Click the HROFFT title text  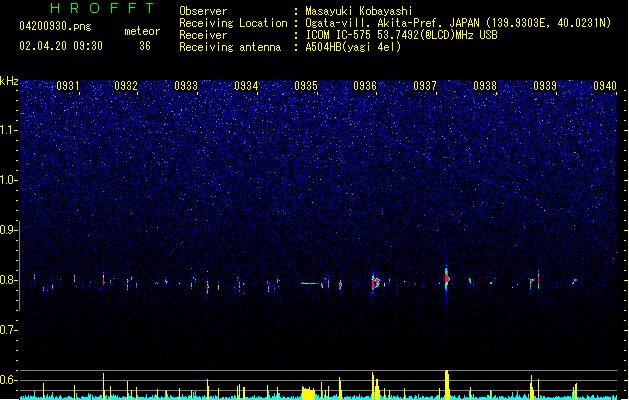(102, 8)
